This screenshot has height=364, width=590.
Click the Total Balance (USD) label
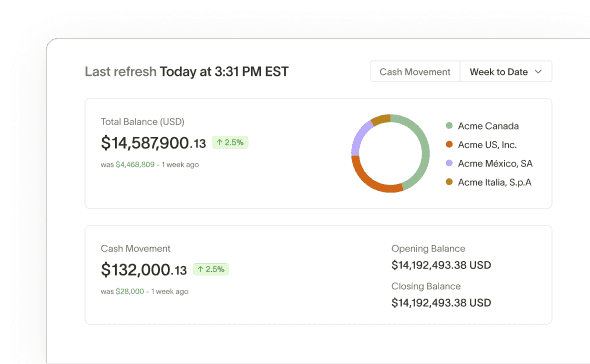click(x=142, y=122)
